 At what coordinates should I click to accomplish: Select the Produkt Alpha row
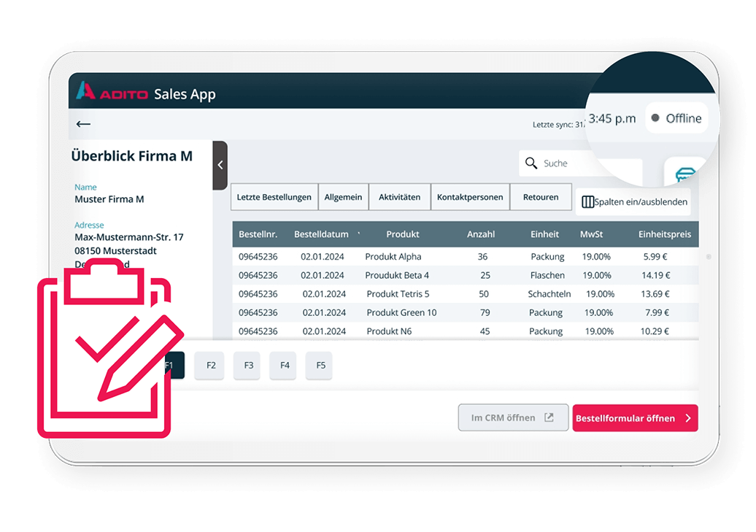466,257
